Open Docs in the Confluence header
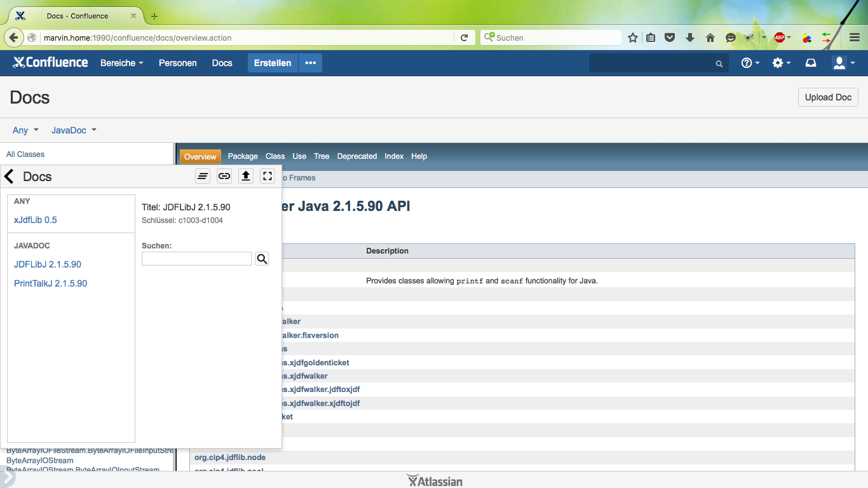Image resolution: width=868 pixels, height=488 pixels. tap(222, 63)
